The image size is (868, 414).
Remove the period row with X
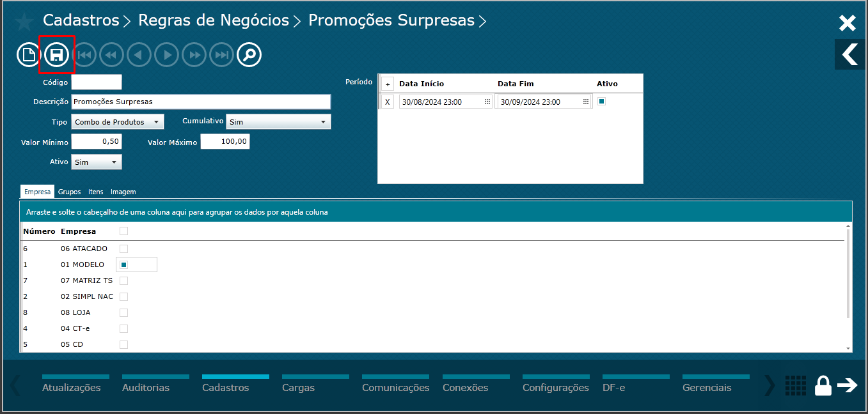(x=387, y=102)
